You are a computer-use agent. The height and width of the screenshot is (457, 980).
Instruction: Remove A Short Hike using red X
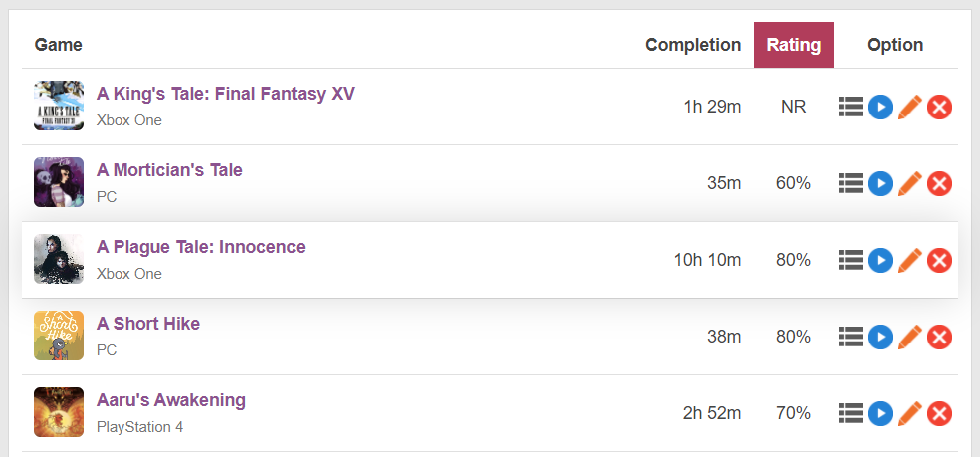pyautogui.click(x=939, y=337)
